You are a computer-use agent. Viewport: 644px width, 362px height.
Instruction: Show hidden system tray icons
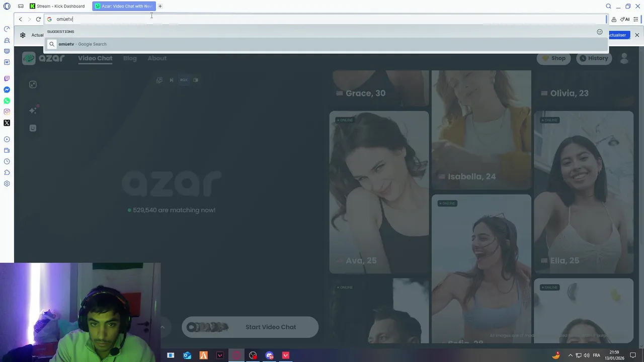click(571, 355)
